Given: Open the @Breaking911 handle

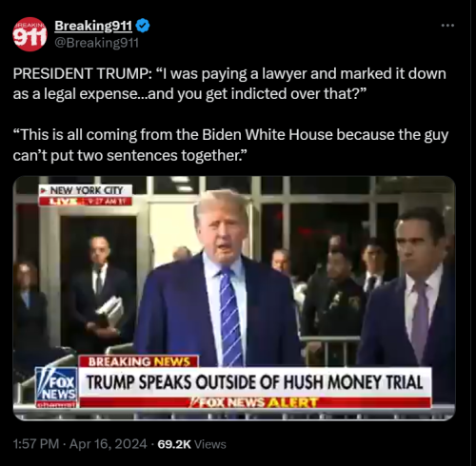Looking at the screenshot, I should tap(97, 43).
